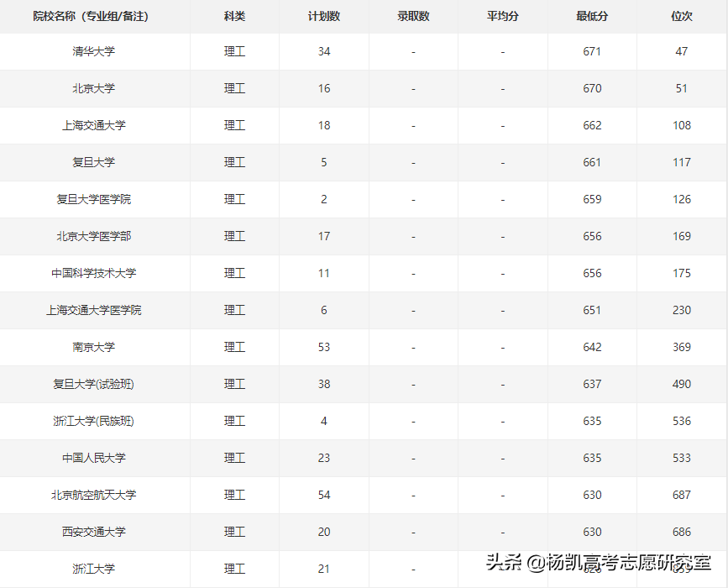Click plan count 20 for 西安交通大学

click(x=324, y=532)
